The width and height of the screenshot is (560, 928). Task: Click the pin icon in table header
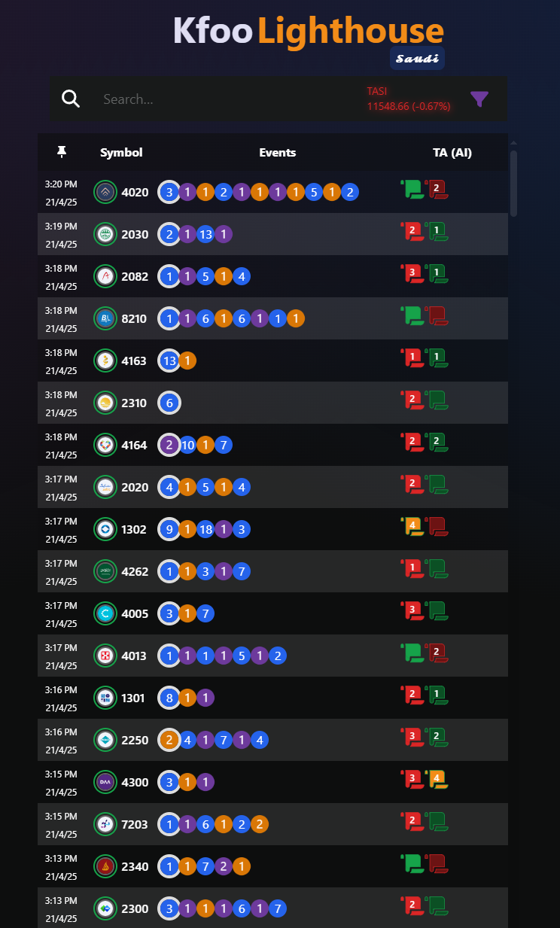click(62, 152)
